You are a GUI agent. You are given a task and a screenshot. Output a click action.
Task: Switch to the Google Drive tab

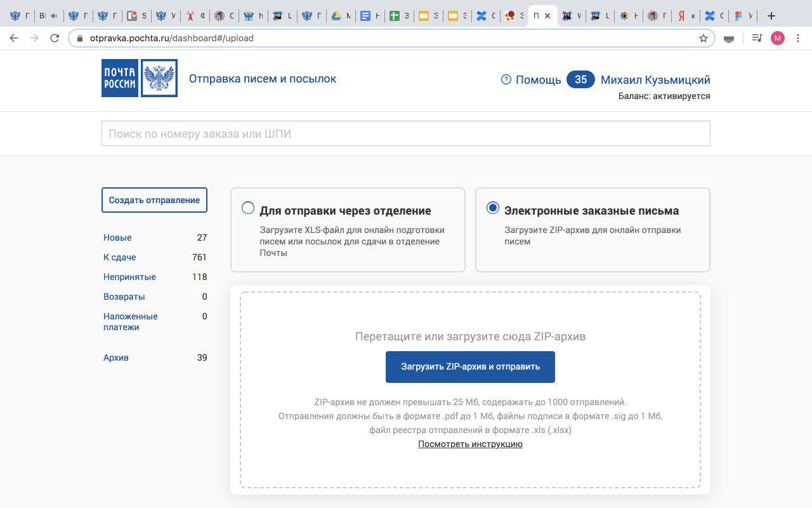(x=336, y=16)
